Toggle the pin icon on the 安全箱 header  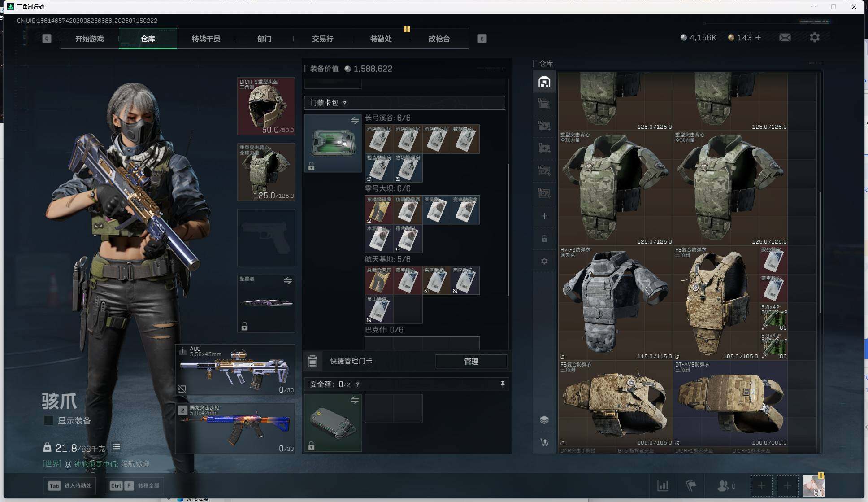pos(503,384)
